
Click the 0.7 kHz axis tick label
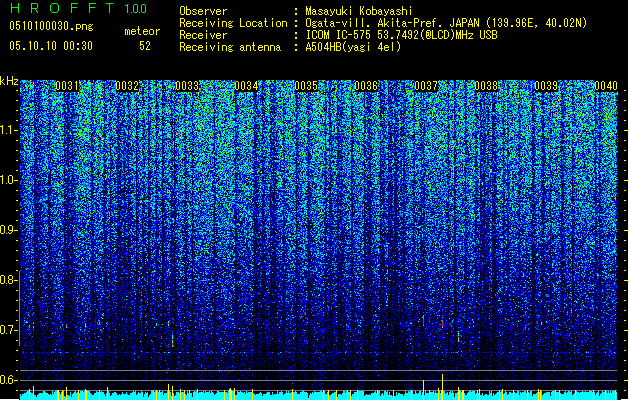9,330
